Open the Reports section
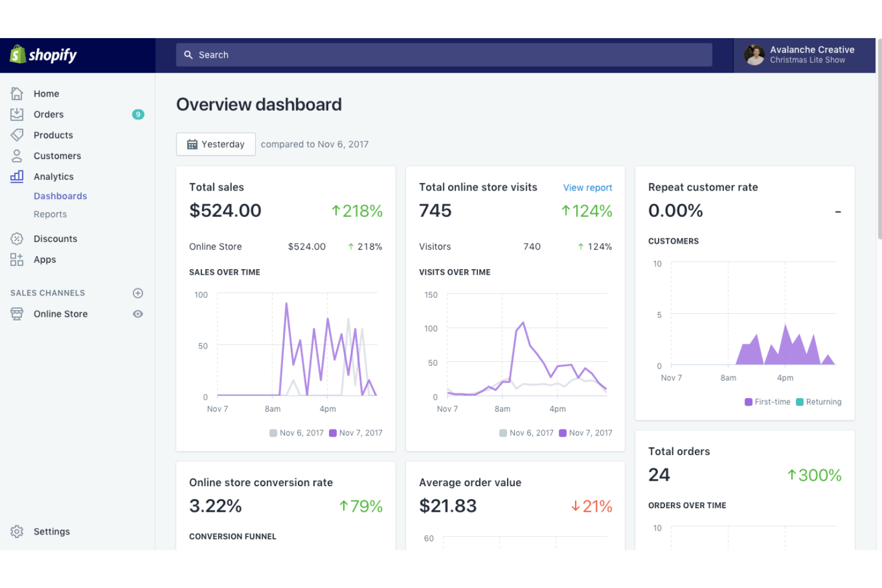The height and width of the screenshot is (588, 882). [x=50, y=214]
